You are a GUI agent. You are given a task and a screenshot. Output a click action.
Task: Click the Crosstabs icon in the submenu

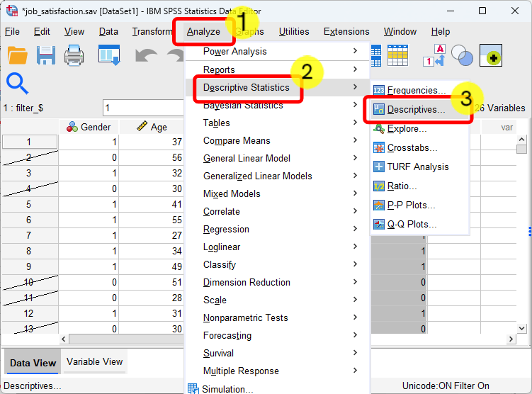(x=379, y=148)
